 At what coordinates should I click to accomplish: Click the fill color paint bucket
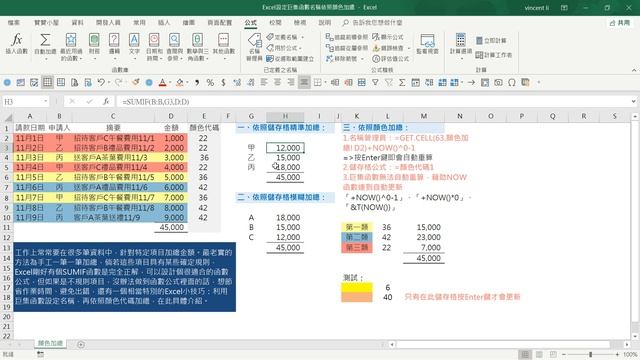(180, 82)
